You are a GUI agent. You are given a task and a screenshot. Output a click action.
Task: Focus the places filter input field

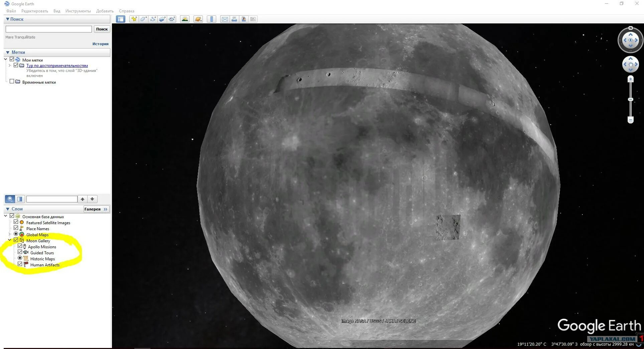tap(52, 199)
